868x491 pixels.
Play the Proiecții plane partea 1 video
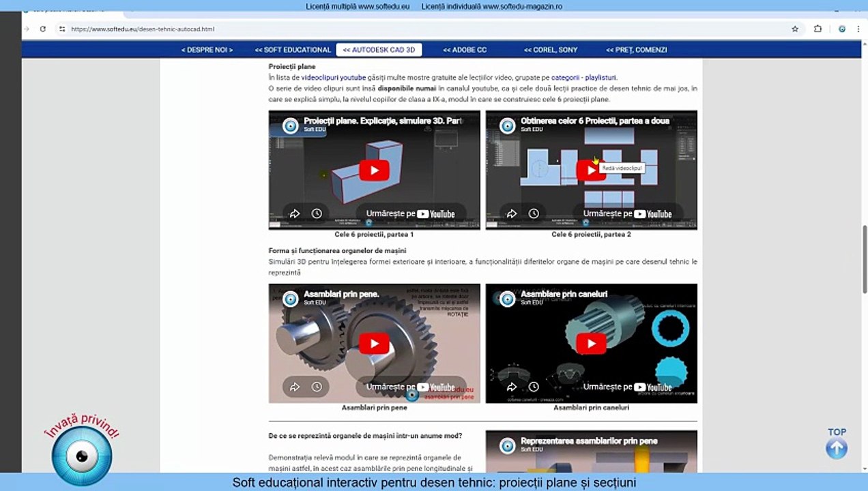[374, 170]
